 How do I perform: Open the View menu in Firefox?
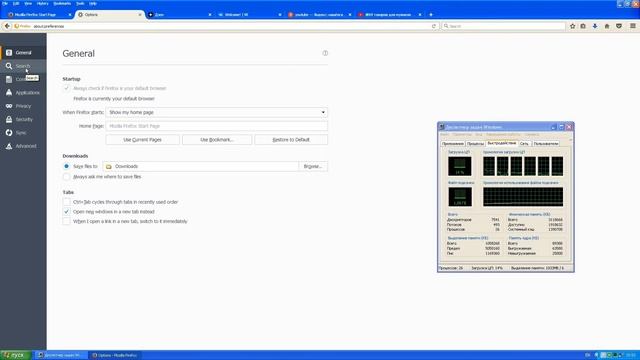point(28,3)
